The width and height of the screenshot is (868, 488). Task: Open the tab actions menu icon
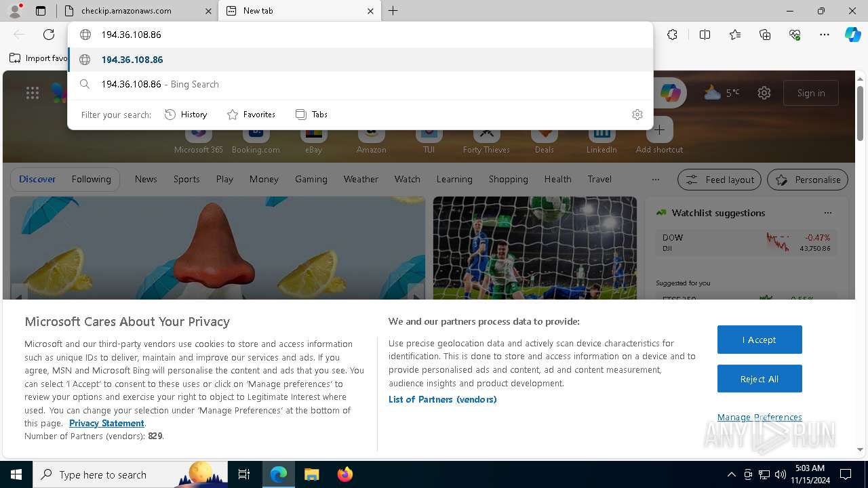point(41,11)
